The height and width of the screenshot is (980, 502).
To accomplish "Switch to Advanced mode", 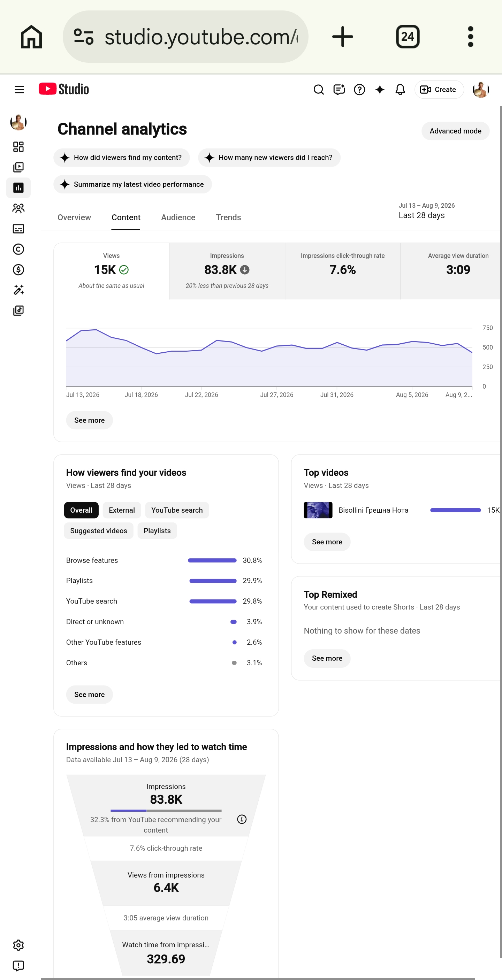I will [x=455, y=131].
